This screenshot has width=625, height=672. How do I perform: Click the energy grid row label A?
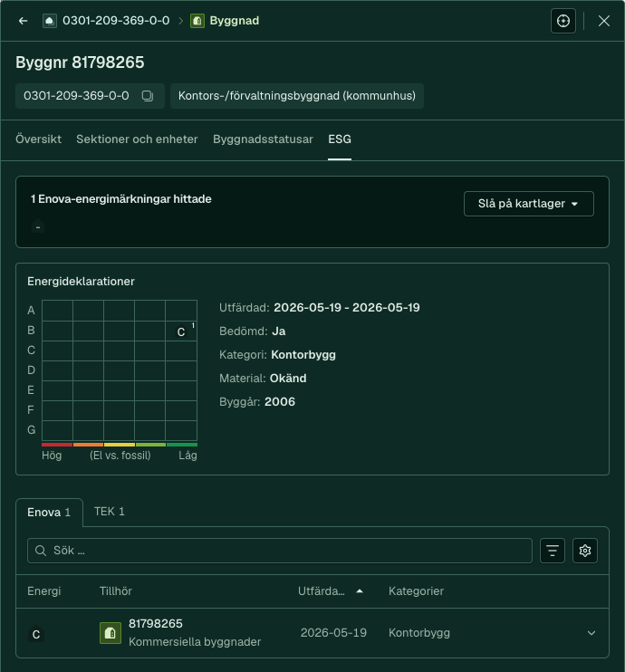(31, 311)
